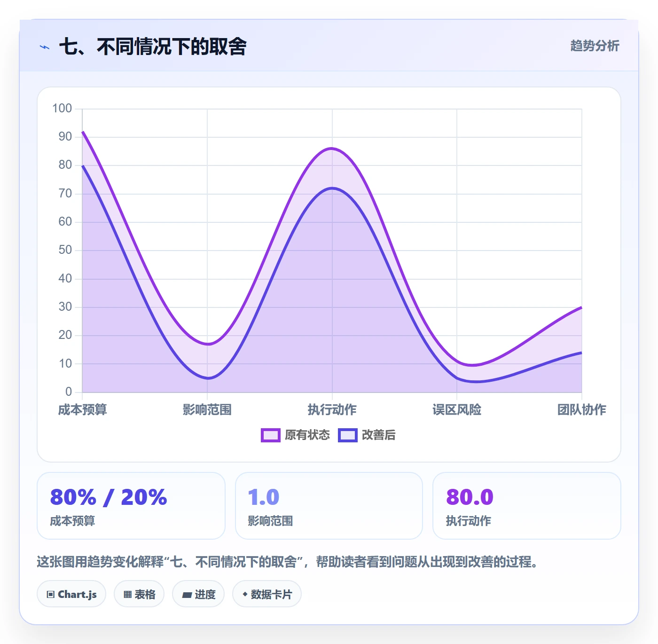Click the 进度 tag

click(x=198, y=594)
